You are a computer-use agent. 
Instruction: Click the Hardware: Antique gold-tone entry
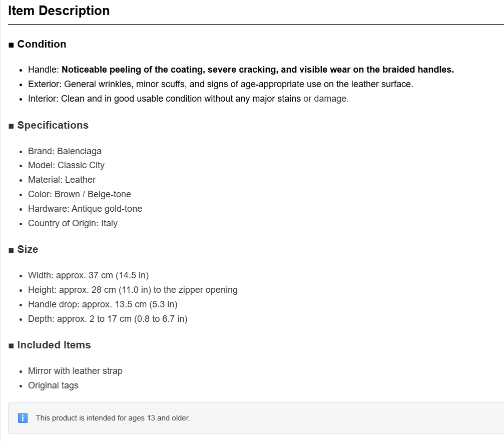tap(85, 208)
